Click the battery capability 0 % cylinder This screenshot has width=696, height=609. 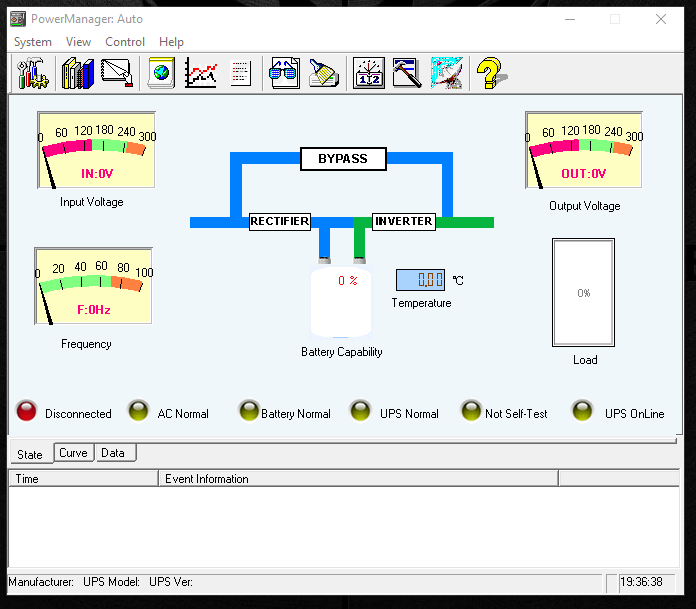pos(341,302)
